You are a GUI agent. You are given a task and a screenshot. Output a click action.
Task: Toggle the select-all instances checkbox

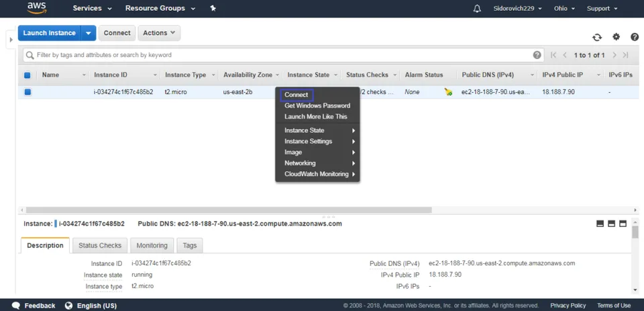(28, 75)
